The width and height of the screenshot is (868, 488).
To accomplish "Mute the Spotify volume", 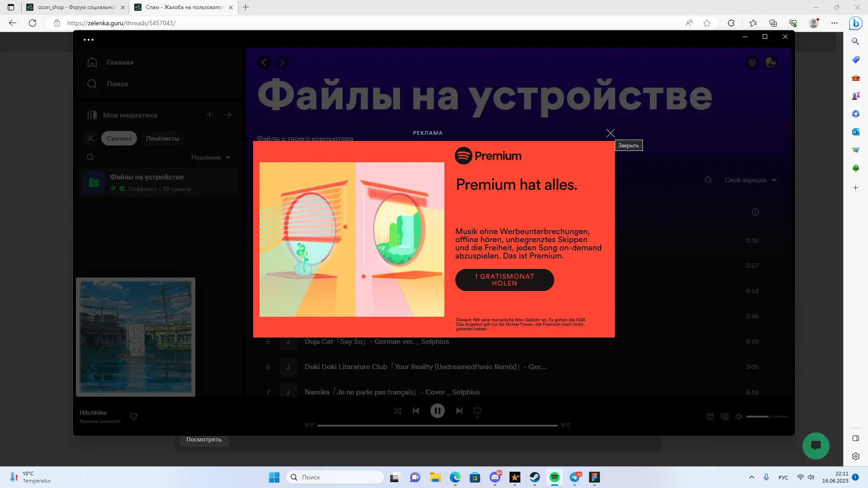I will pyautogui.click(x=739, y=417).
